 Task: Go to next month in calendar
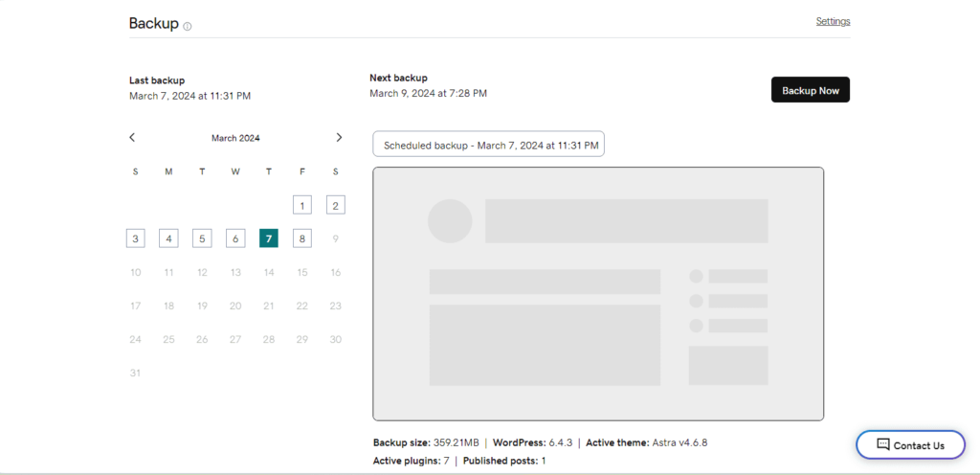click(339, 138)
